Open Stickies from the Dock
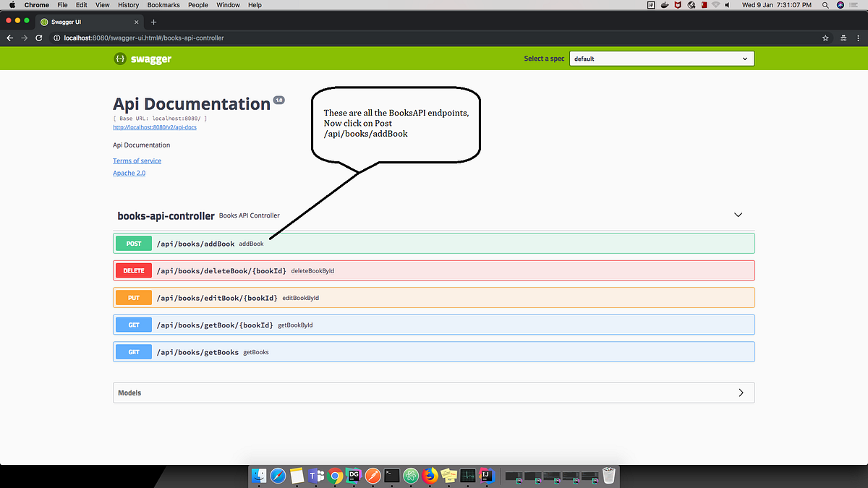The image size is (868, 488). point(448,475)
